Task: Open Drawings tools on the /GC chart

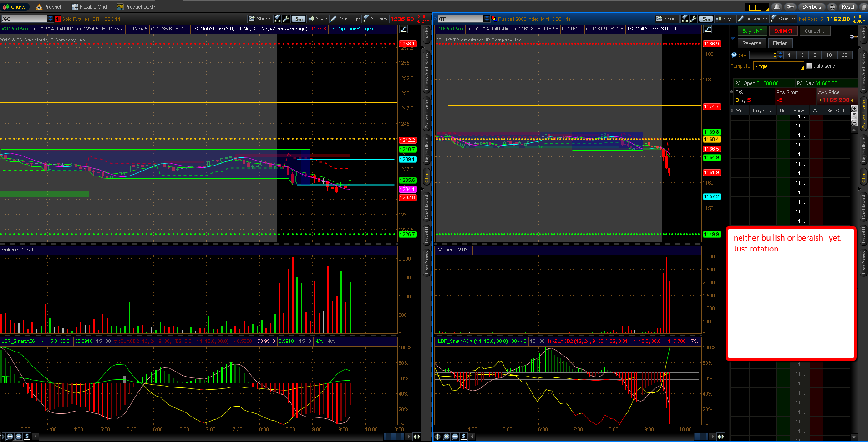Action: (x=345, y=19)
